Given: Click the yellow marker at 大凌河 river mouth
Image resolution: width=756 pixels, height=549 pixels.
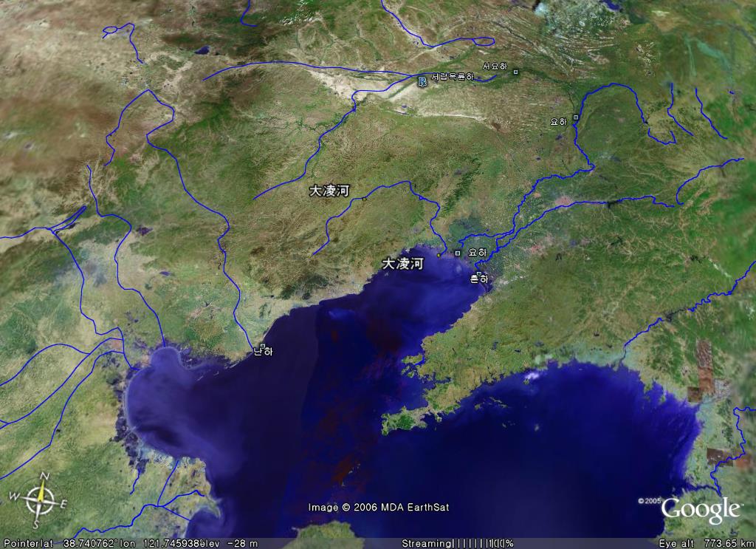Looking at the screenshot, I should pos(439,255).
